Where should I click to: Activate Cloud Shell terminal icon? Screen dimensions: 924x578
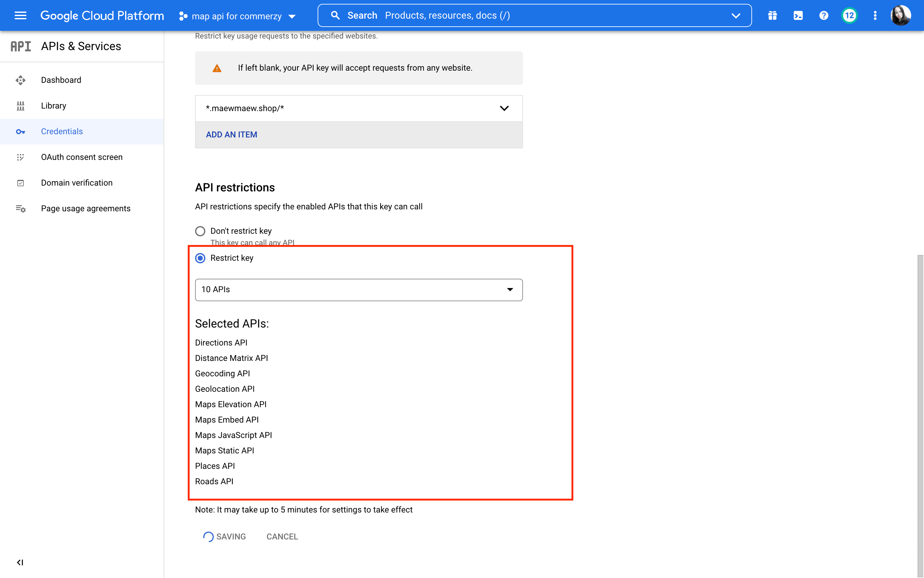(x=798, y=15)
